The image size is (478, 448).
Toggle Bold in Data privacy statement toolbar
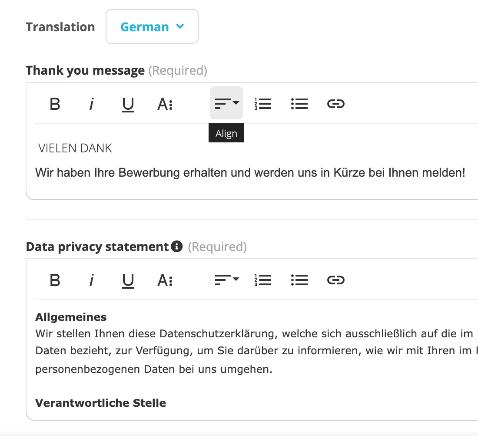point(55,280)
